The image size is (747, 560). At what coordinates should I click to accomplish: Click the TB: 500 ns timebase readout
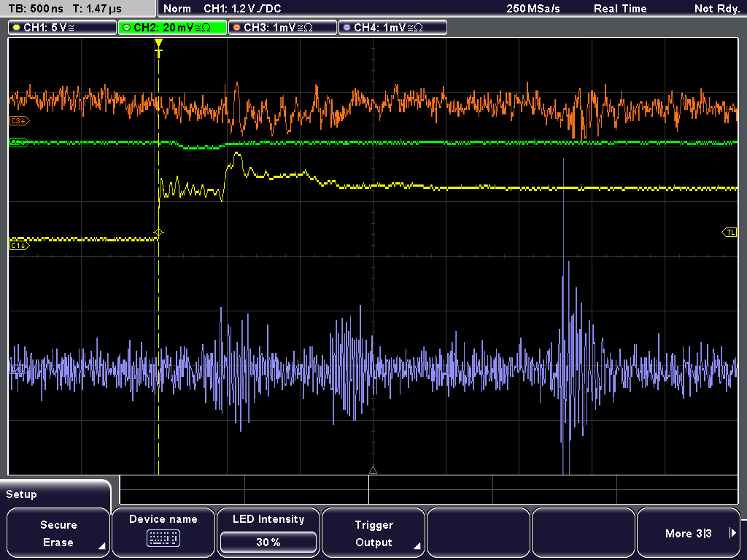36,9
